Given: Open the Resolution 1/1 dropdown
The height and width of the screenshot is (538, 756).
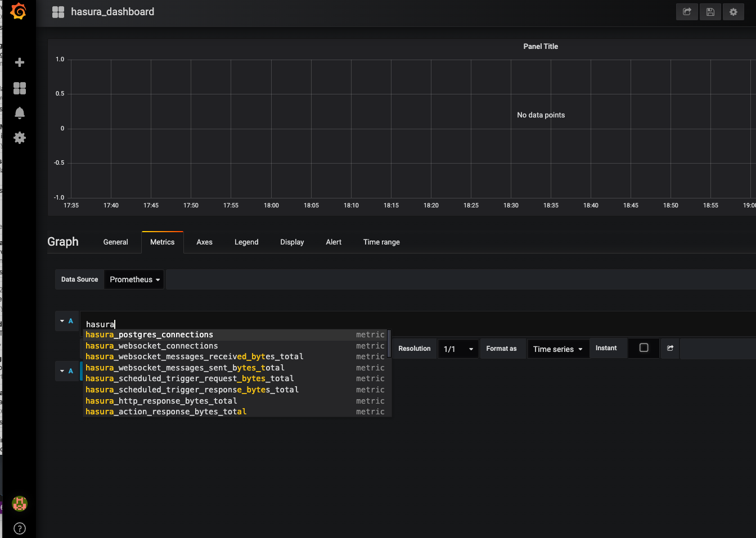Looking at the screenshot, I should tap(458, 348).
